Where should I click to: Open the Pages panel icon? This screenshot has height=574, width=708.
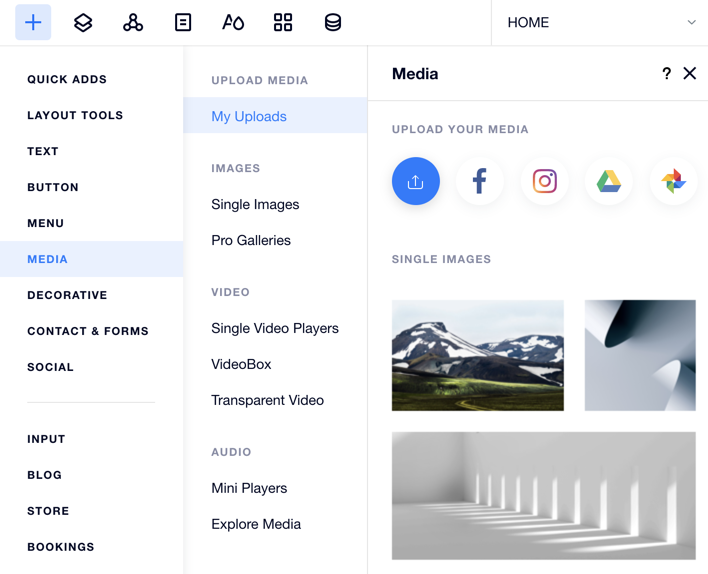pyautogui.click(x=183, y=22)
